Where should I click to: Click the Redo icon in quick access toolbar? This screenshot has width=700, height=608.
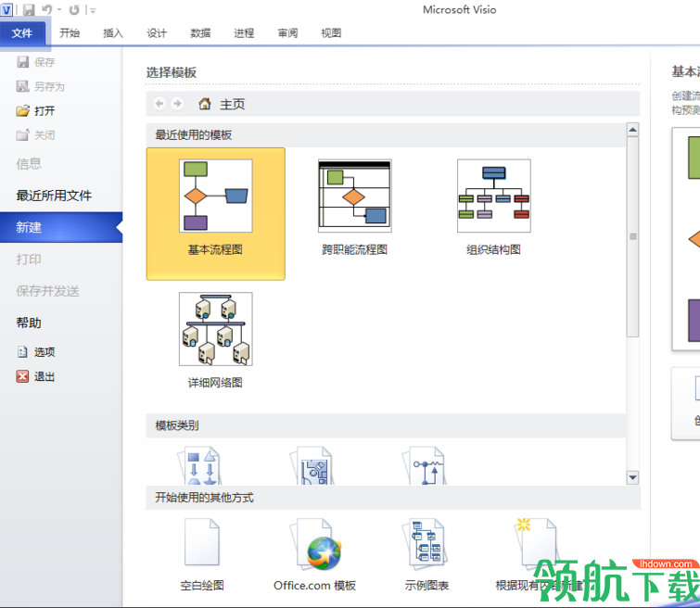click(74, 10)
